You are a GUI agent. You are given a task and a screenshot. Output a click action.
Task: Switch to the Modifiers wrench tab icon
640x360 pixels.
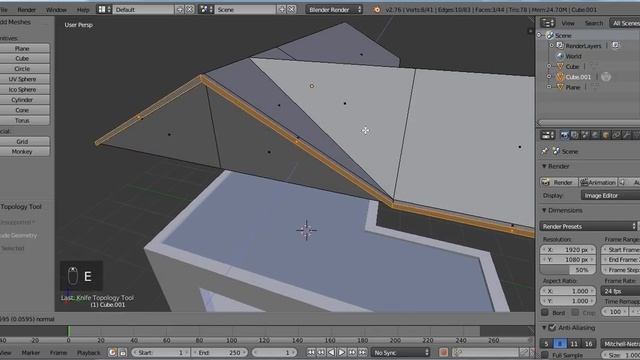tap(627, 135)
